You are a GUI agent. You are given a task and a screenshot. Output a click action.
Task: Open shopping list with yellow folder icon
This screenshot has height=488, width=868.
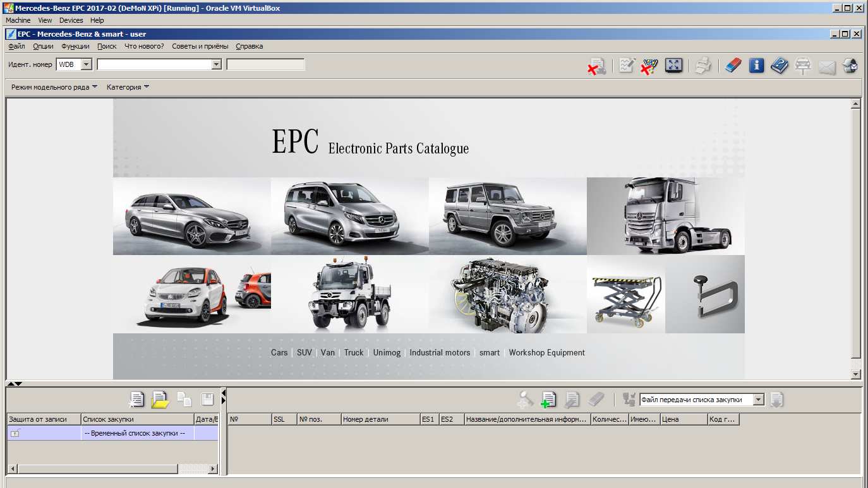[160, 399]
